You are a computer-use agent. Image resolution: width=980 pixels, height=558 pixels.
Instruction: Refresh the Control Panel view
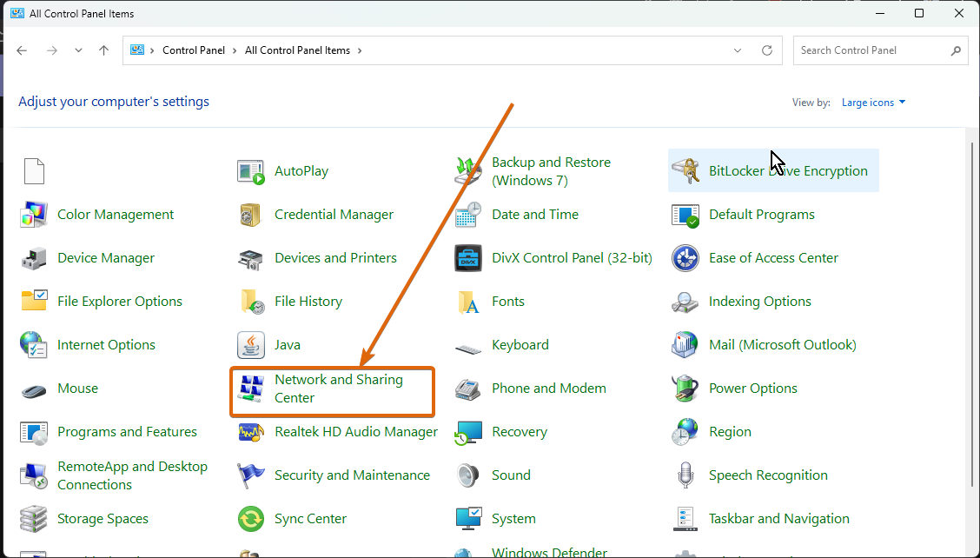pyautogui.click(x=767, y=50)
